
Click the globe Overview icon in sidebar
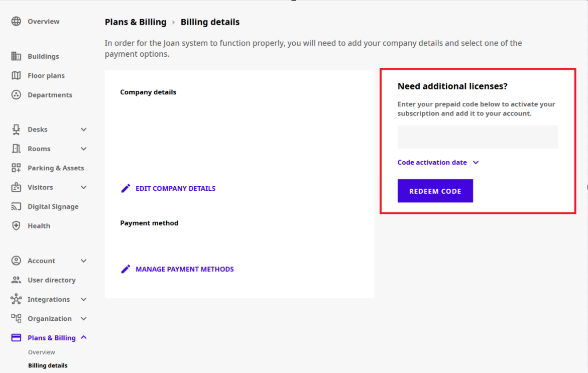[x=16, y=22]
